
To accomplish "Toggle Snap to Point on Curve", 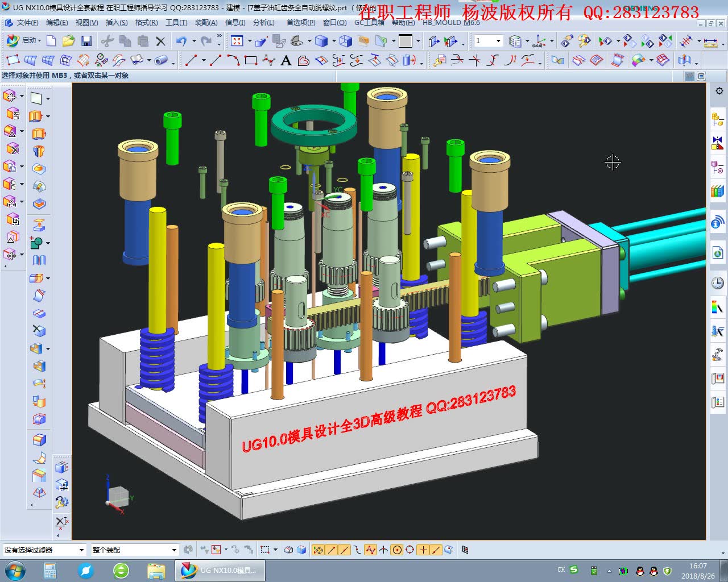I will point(436,550).
